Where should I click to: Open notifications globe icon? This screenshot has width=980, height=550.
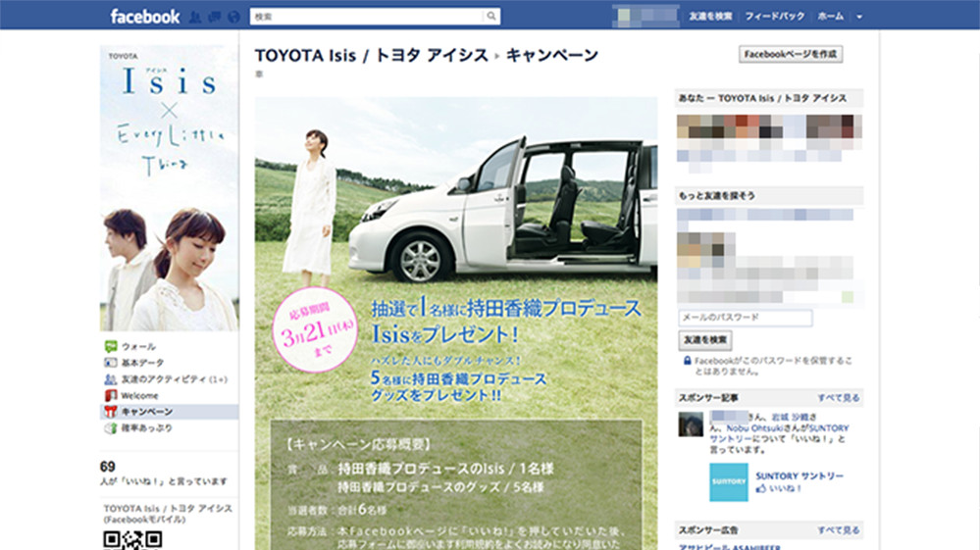[x=233, y=17]
